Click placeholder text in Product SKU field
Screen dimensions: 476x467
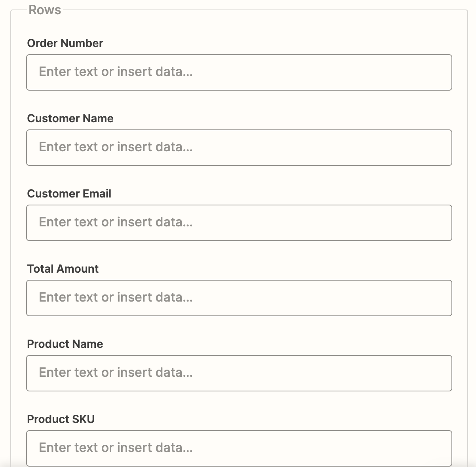[x=116, y=448]
